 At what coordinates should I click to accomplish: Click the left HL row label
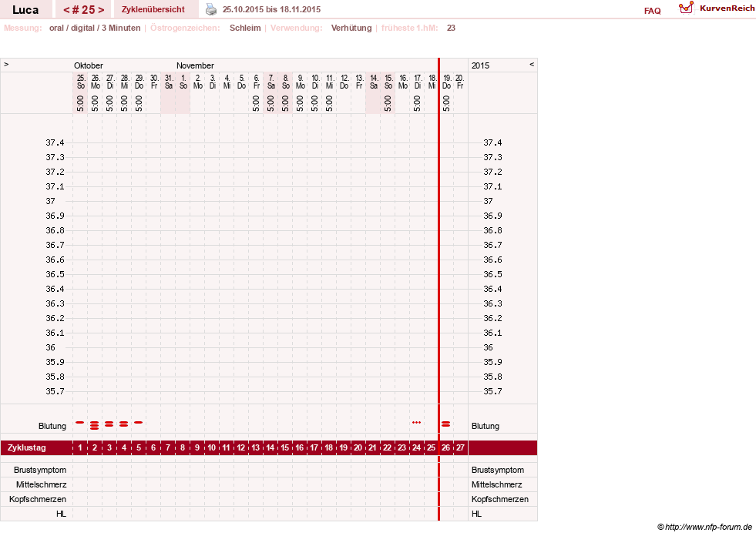point(61,514)
